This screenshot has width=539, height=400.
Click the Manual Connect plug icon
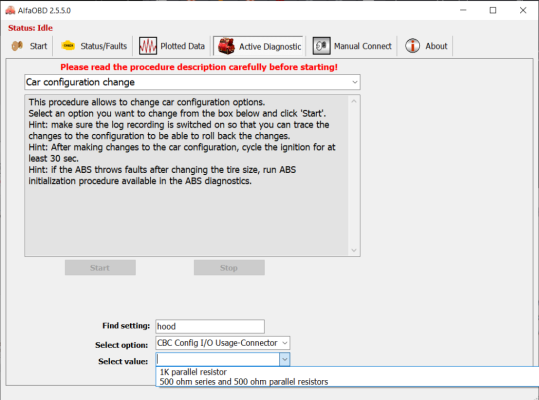point(321,46)
